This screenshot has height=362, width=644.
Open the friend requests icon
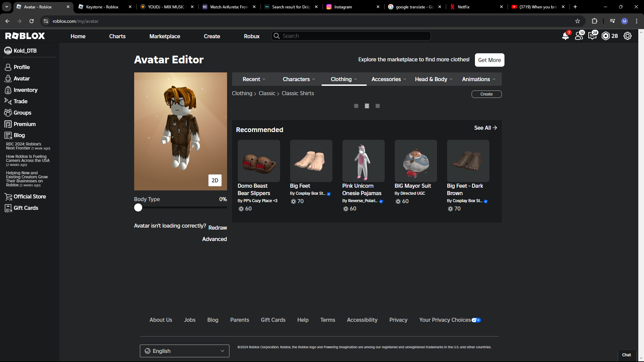tap(579, 36)
